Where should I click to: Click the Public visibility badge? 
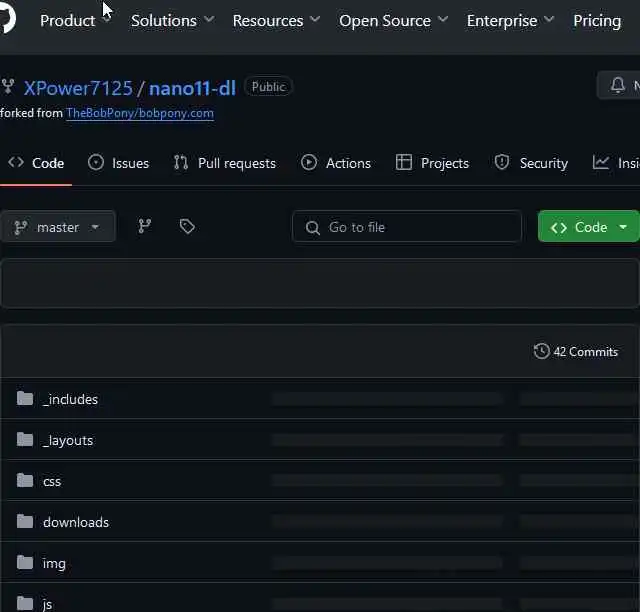268,87
